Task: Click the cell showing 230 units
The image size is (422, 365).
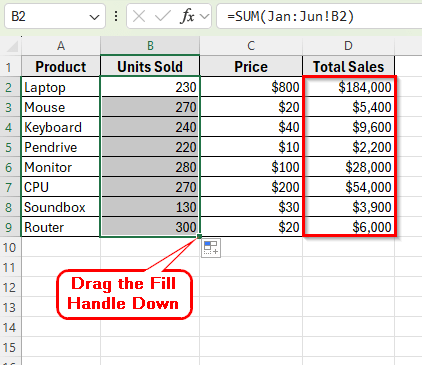Action: tap(150, 87)
